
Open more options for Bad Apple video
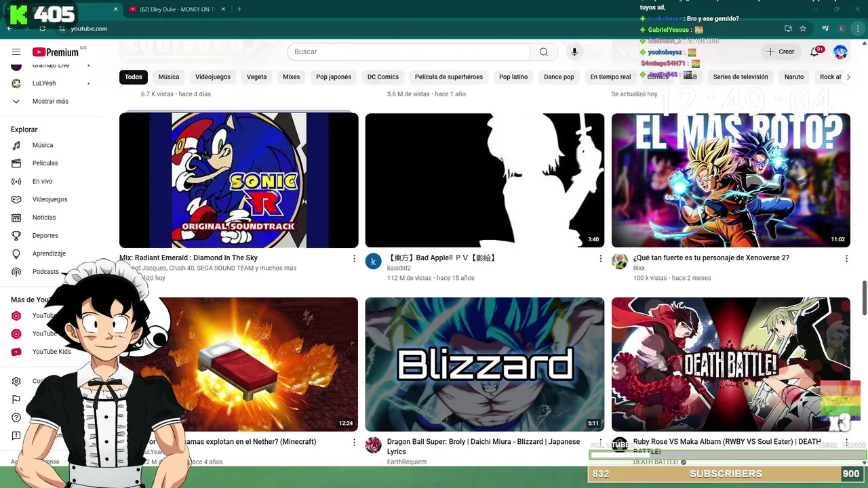600,258
